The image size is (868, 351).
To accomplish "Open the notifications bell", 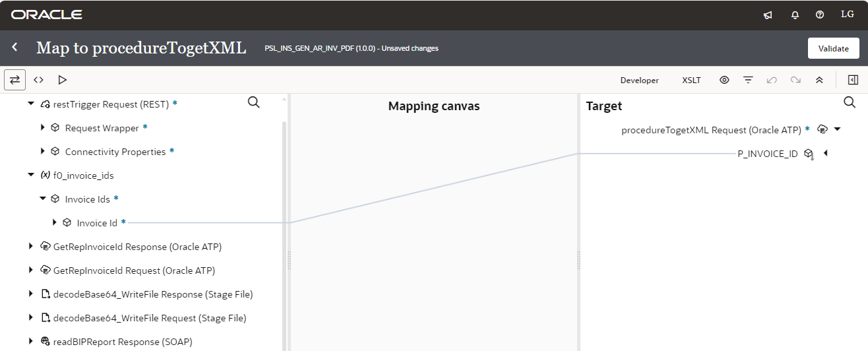I will click(x=795, y=15).
